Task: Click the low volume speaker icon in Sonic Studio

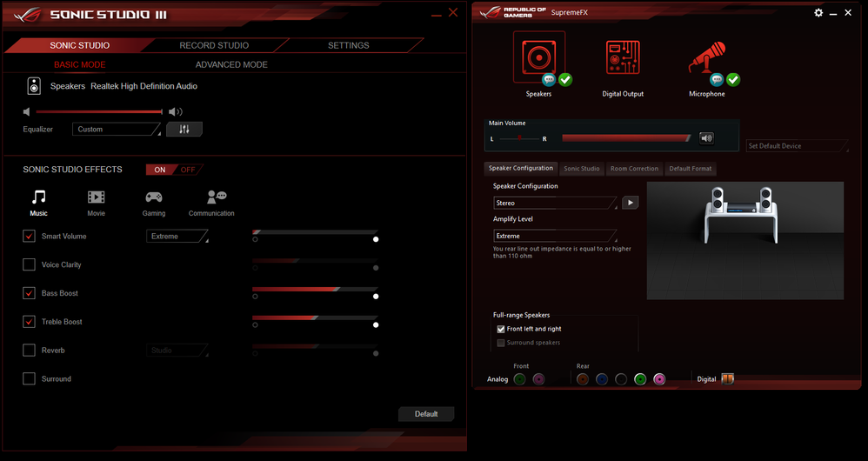Action: [x=26, y=112]
